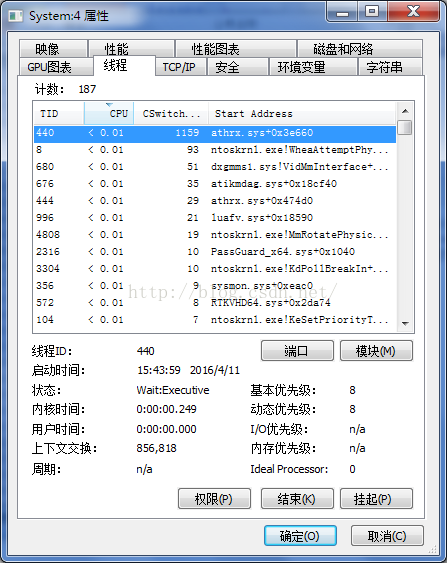Open the TCP/IP tab
447x563 pixels.
point(181,67)
